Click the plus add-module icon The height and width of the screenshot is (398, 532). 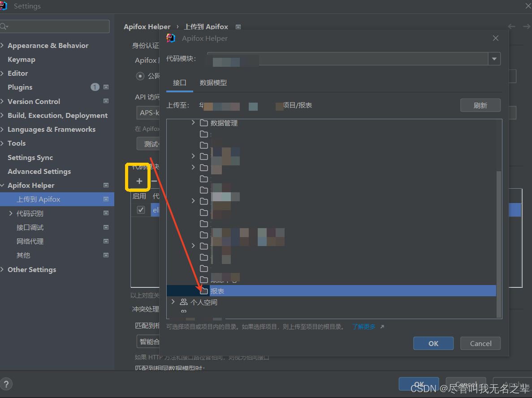pos(139,181)
